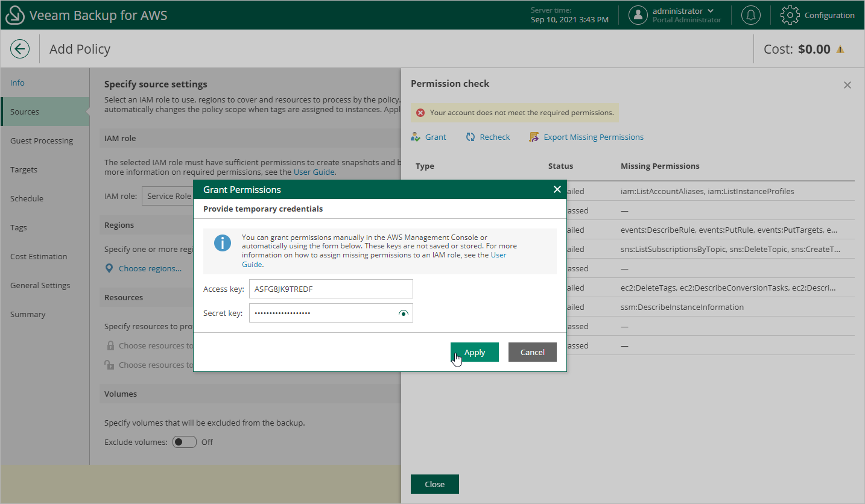This screenshot has width=865, height=504.
Task: Click the Configuration label
Action: 829,15
